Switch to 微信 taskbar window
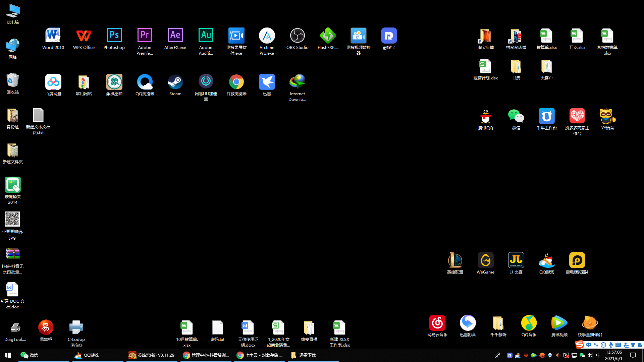This screenshot has height=362, width=644. (x=44, y=355)
